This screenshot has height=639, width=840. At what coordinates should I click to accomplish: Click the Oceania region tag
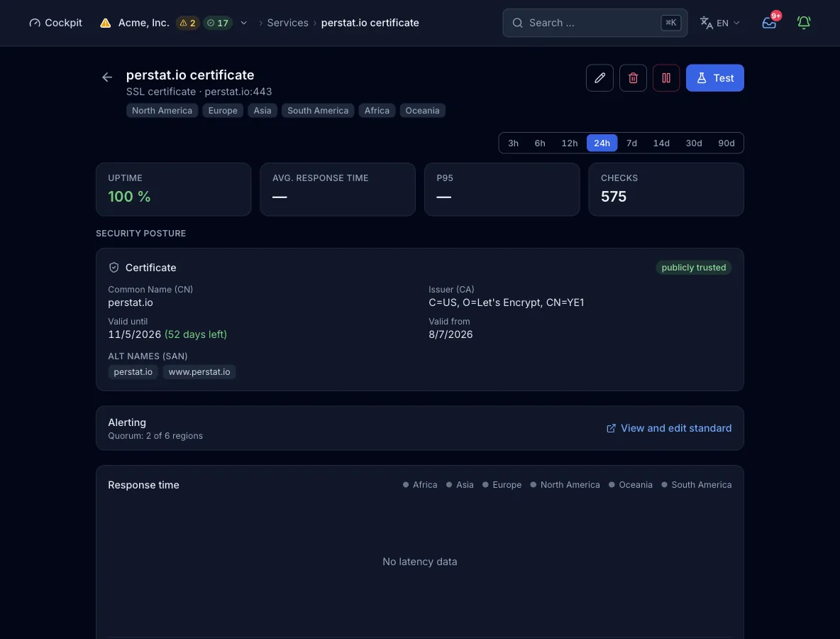point(422,111)
